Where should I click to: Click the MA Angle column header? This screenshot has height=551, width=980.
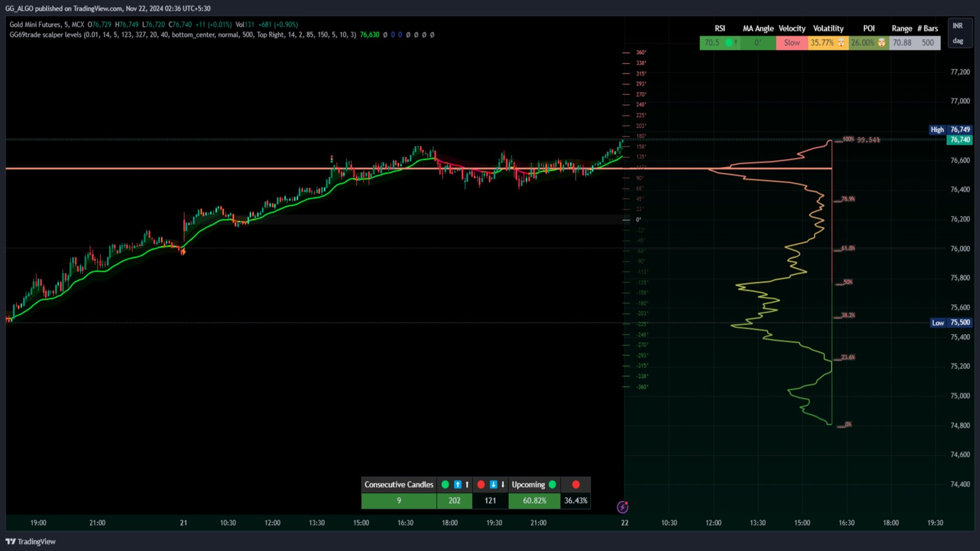tap(758, 29)
